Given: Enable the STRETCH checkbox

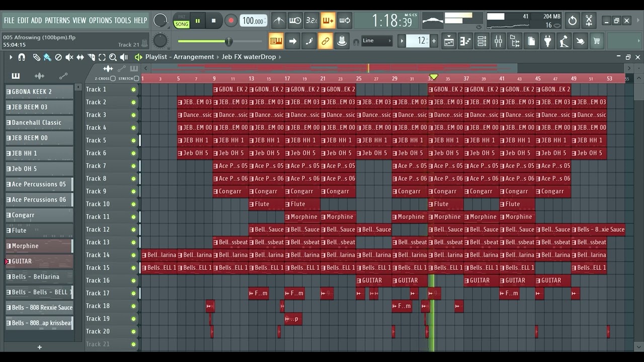Looking at the screenshot, I should click(136, 78).
